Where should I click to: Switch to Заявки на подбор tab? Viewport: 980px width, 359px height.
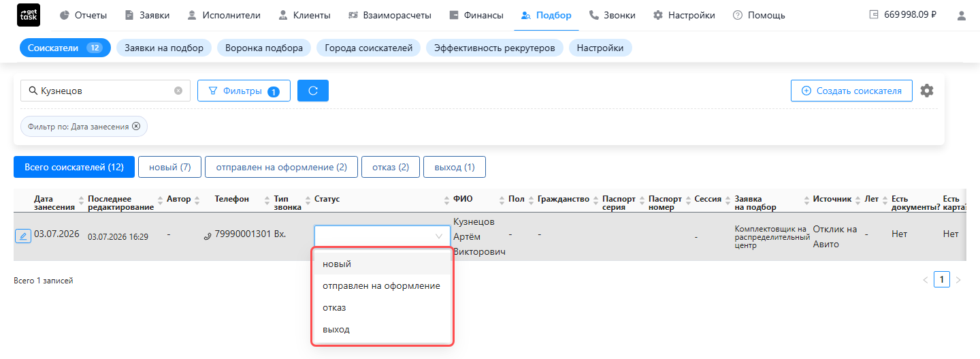point(164,48)
